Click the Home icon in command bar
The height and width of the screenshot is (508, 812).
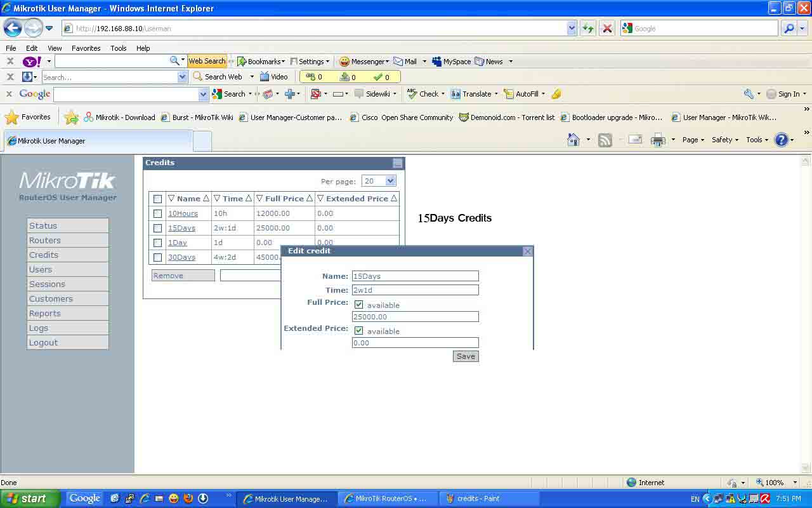(573, 140)
